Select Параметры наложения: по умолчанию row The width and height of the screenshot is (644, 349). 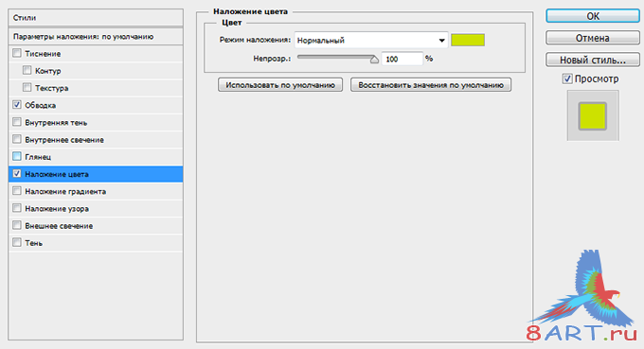tap(96, 37)
